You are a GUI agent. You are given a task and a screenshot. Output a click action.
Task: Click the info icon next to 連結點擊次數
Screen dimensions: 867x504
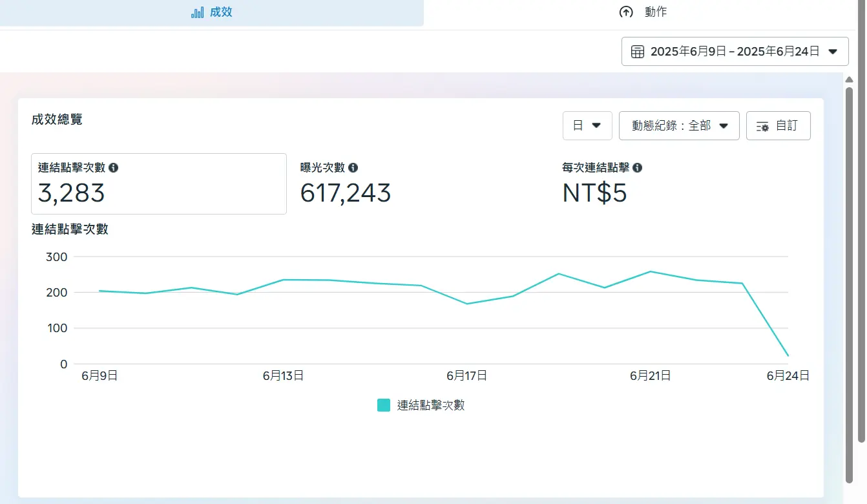click(114, 168)
